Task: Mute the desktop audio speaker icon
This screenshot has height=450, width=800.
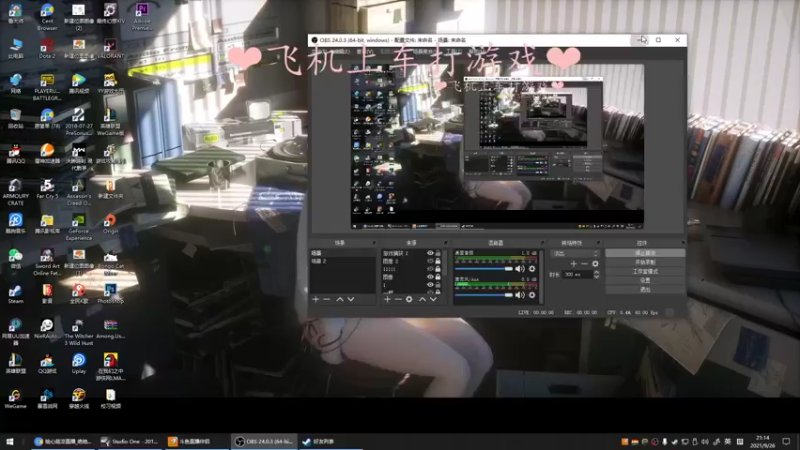Action: pos(520,269)
